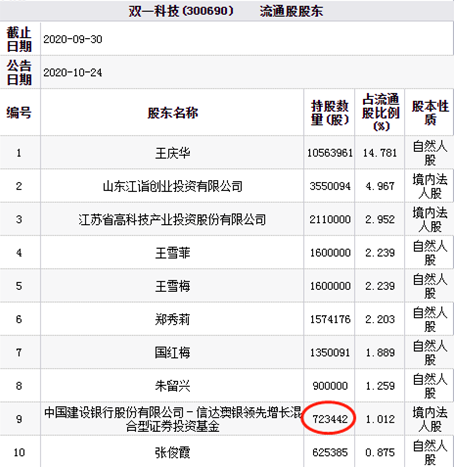
Task: Select the 公告日期 value 2020-10-24
Action: pyautogui.click(x=73, y=72)
